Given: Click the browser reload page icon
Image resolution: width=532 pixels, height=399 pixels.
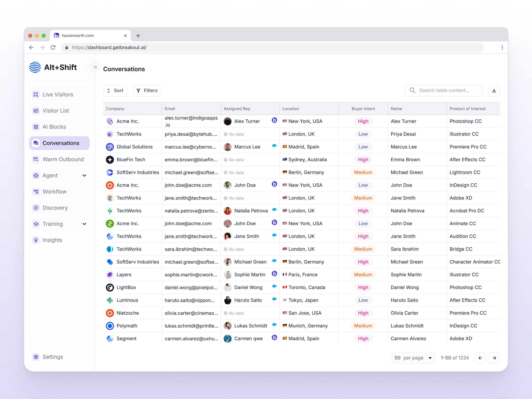Looking at the screenshot, I should tap(53, 47).
